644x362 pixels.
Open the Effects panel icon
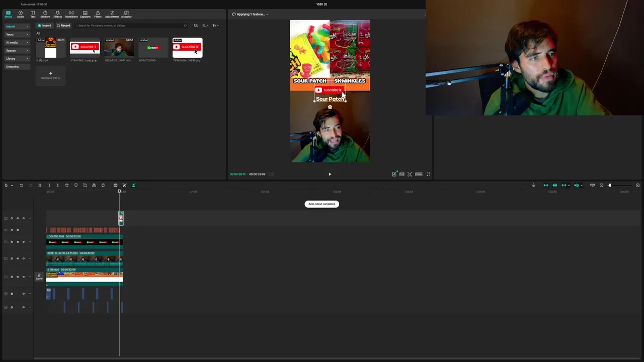point(58,14)
